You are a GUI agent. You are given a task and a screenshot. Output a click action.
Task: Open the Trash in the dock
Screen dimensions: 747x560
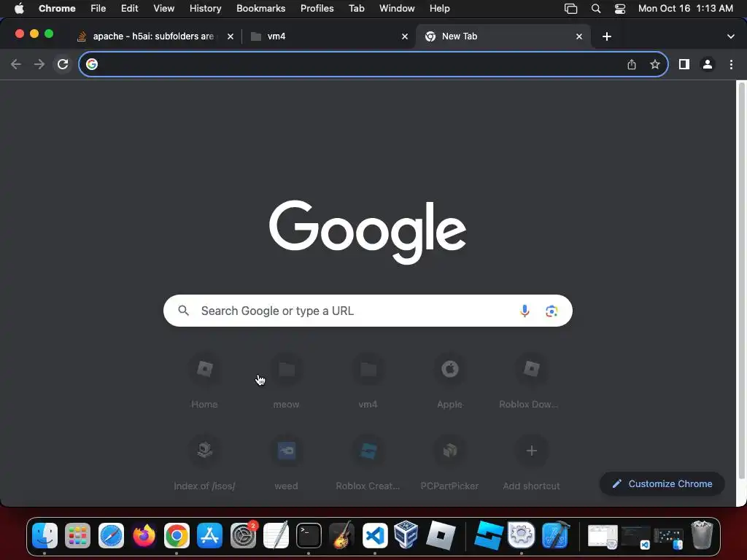pyautogui.click(x=702, y=535)
